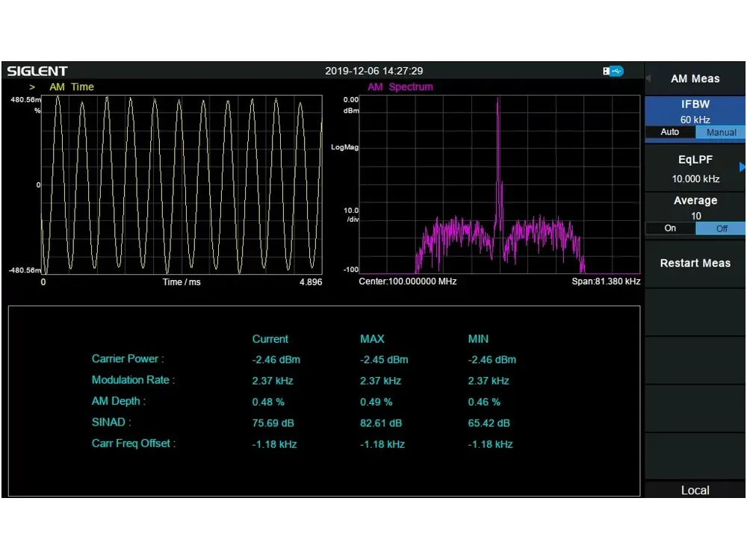Screen dimensions: 747x560
Task: Click the Carrier Power row label
Action: [128, 359]
